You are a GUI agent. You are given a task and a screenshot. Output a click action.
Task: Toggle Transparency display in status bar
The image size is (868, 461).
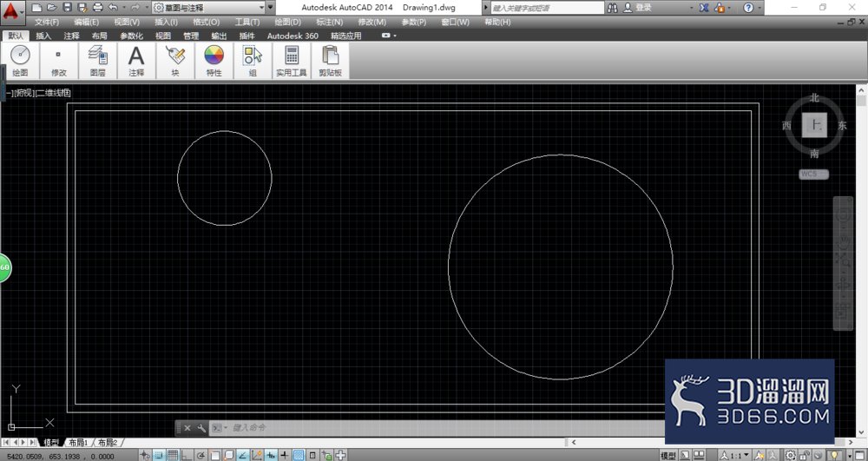point(299,455)
